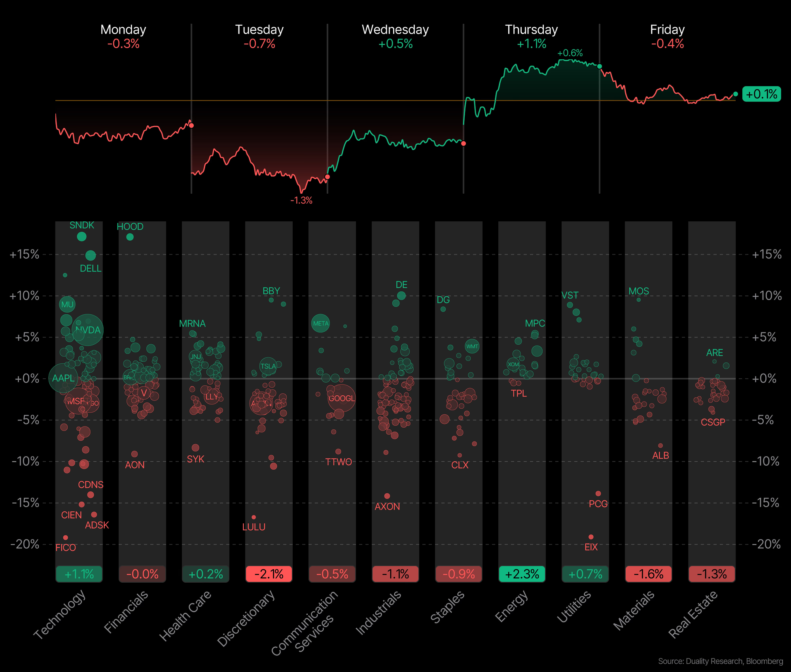Image resolution: width=791 pixels, height=672 pixels.
Task: Click the FICO label in Technology
Action: point(66,547)
